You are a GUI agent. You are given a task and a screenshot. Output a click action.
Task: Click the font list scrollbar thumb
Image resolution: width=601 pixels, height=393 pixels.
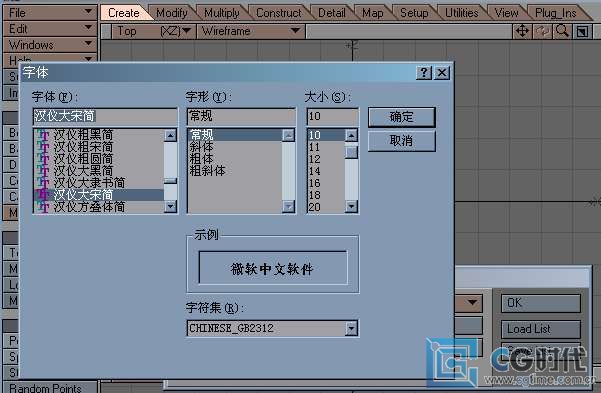point(170,181)
